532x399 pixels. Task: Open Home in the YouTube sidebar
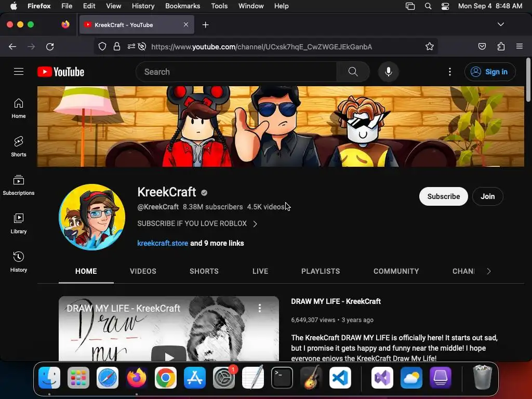19,109
